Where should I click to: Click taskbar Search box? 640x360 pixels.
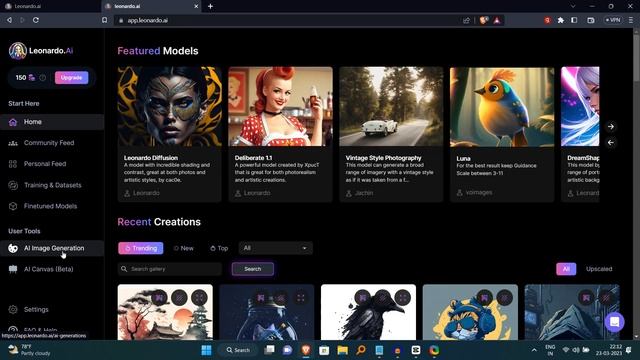239,350
